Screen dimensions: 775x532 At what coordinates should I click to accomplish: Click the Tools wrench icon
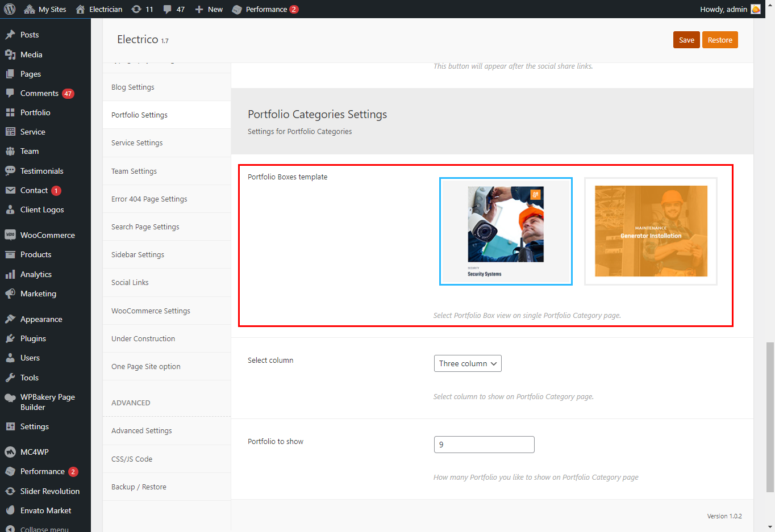pos(10,378)
